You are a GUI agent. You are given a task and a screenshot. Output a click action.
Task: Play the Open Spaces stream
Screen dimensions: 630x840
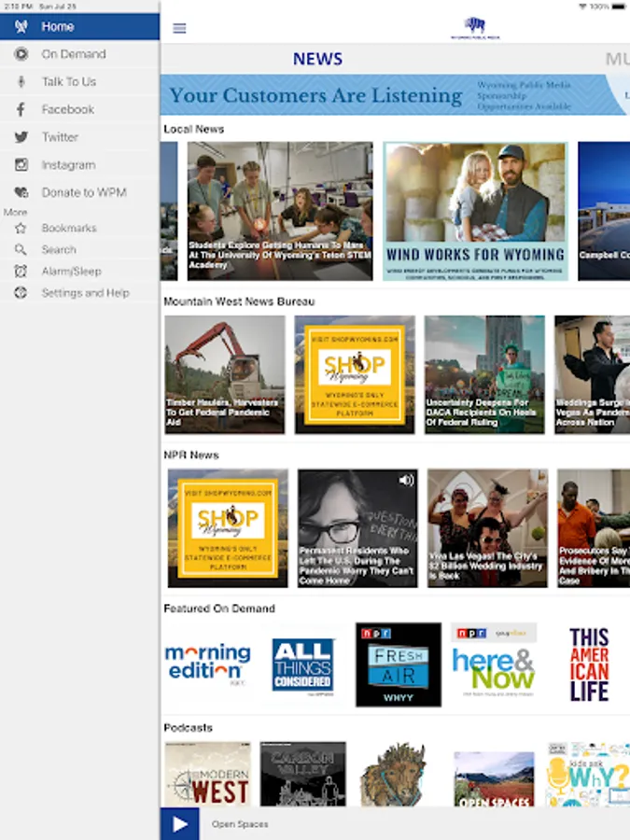(179, 824)
